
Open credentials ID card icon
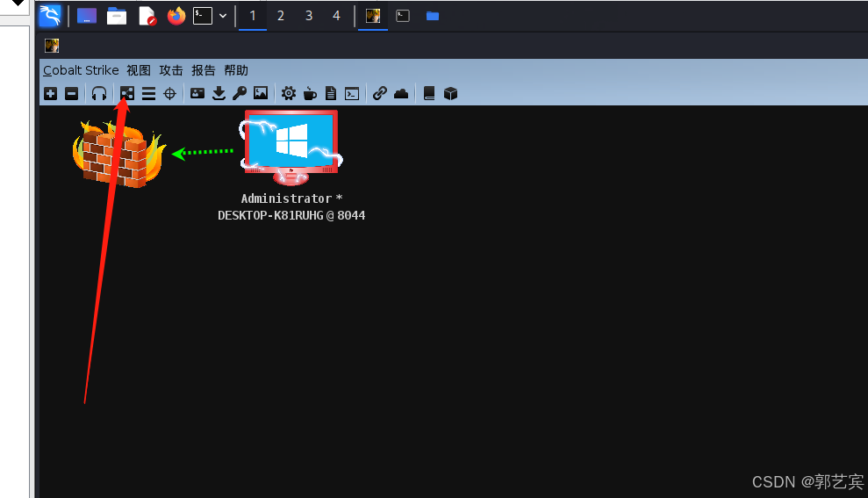(197, 94)
